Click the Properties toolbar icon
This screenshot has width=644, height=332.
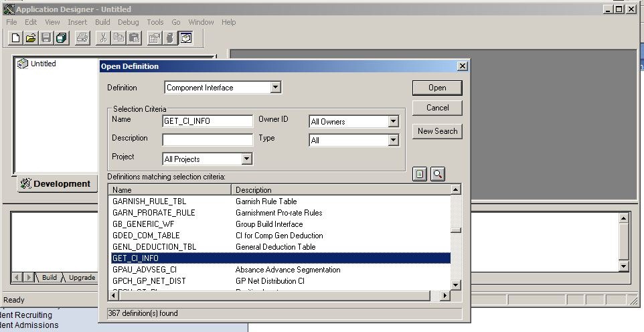tap(155, 38)
